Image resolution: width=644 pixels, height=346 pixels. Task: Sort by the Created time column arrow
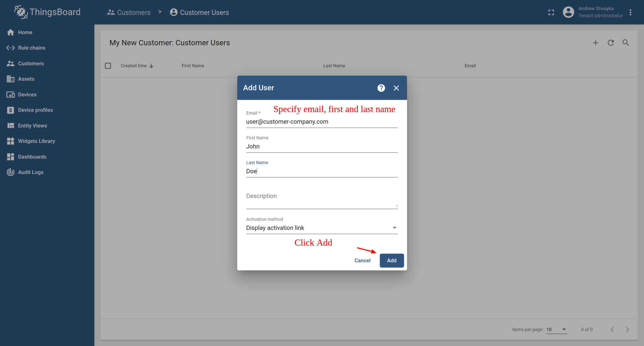pos(152,66)
